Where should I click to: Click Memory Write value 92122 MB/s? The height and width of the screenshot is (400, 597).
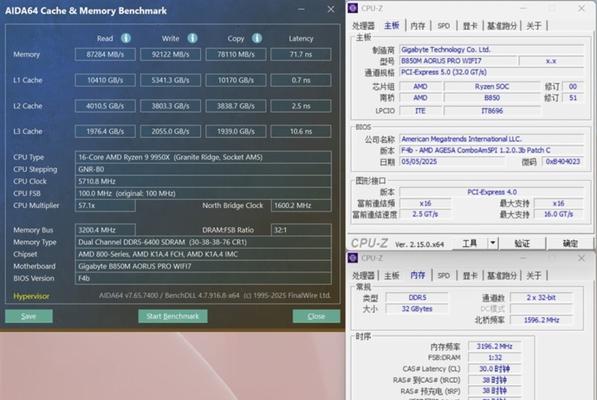(x=170, y=54)
